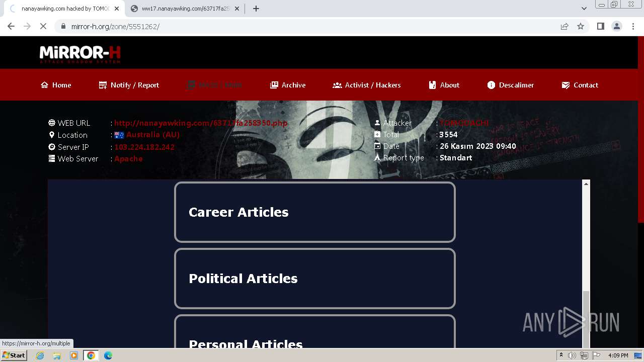Select Chrome in the taskbar
The image size is (644, 362).
(91, 355)
